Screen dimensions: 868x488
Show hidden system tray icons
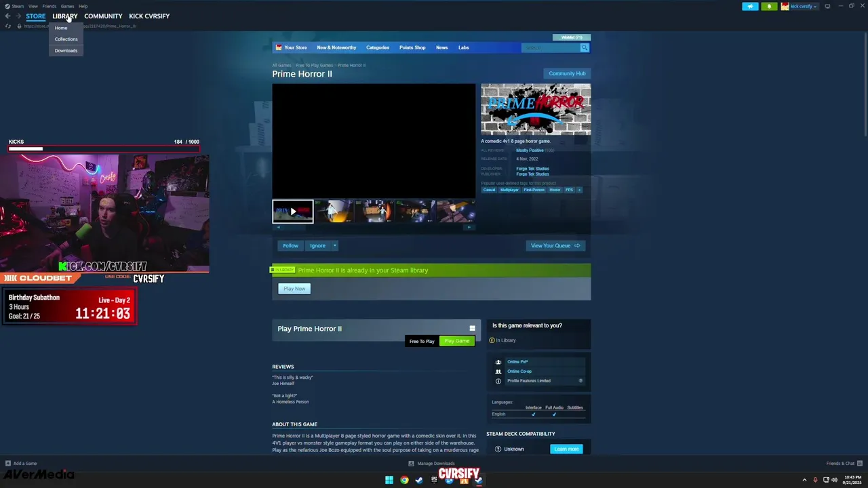click(x=804, y=480)
